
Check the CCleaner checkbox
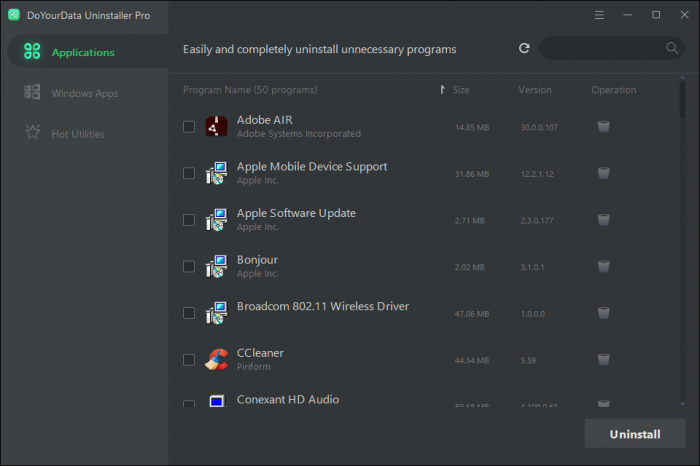click(x=189, y=360)
